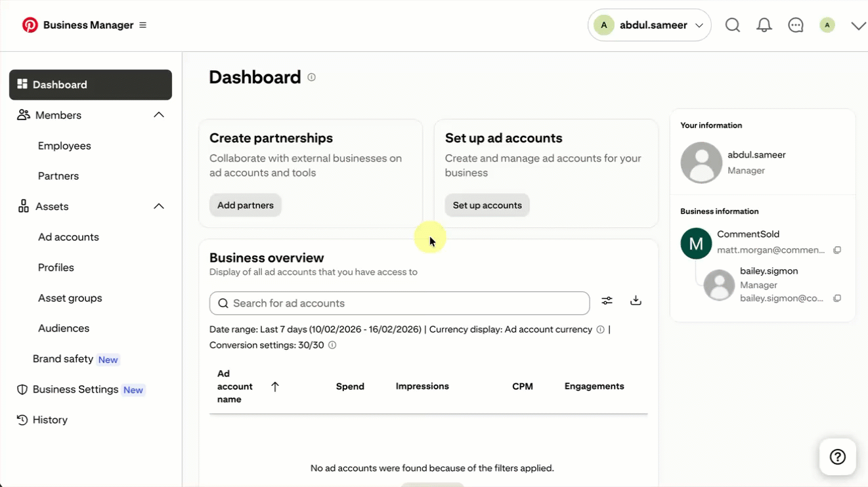868x487 pixels.
Task: Click the Add partners button
Action: click(x=246, y=205)
